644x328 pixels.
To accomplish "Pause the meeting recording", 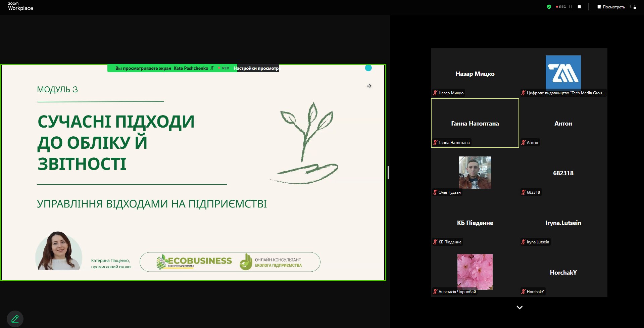I will [571, 7].
